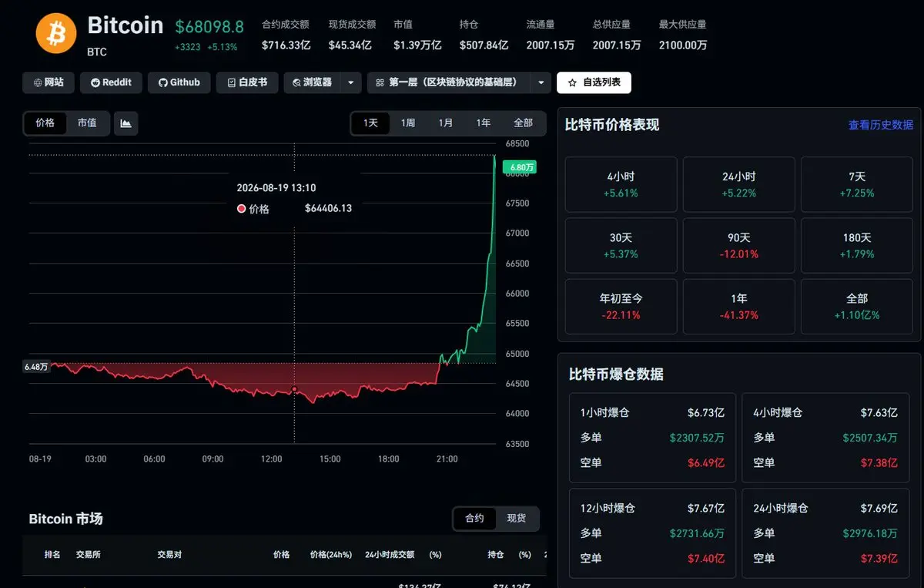Click the 年初至今 performance card
The width and height of the screenshot is (924, 588).
[621, 307]
